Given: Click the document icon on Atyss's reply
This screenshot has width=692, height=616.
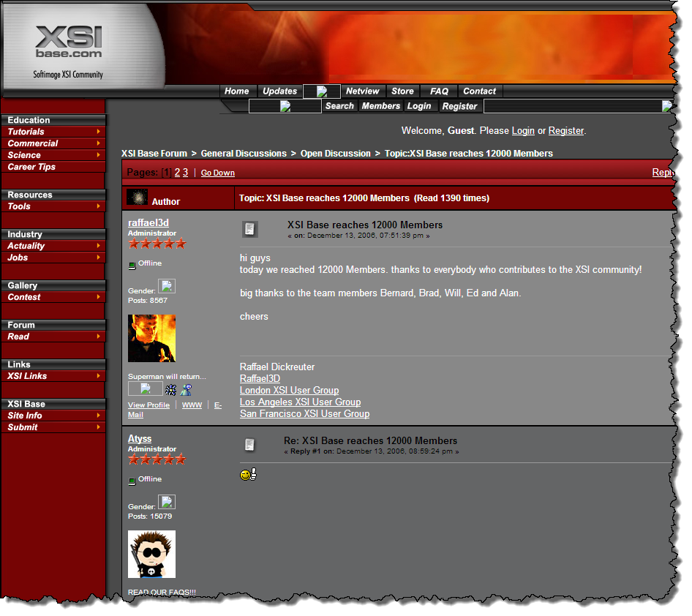Looking at the screenshot, I should (250, 445).
